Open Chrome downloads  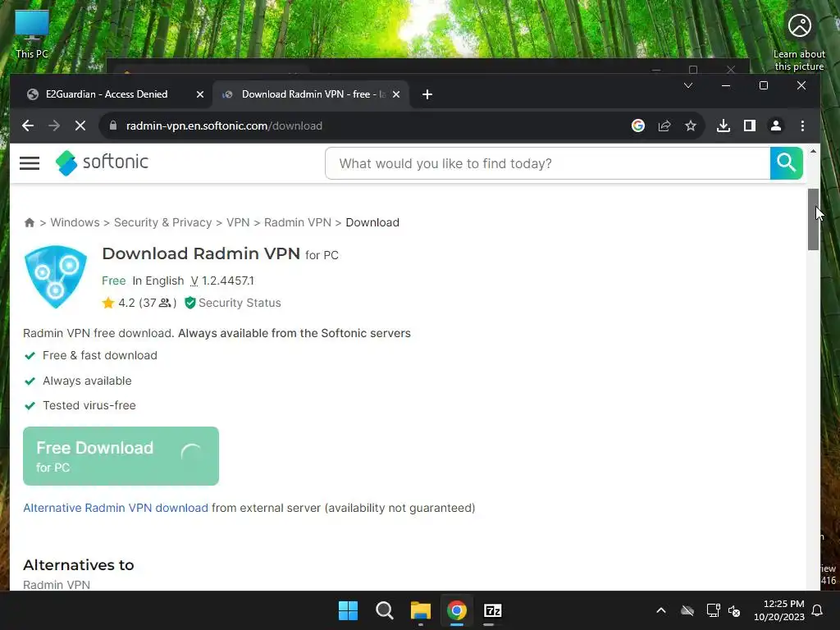[x=724, y=126]
